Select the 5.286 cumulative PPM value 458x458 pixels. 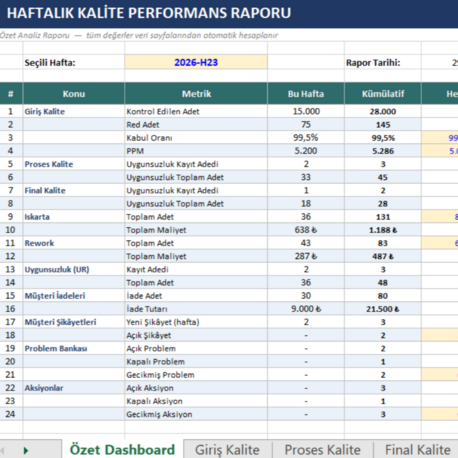[x=383, y=151]
